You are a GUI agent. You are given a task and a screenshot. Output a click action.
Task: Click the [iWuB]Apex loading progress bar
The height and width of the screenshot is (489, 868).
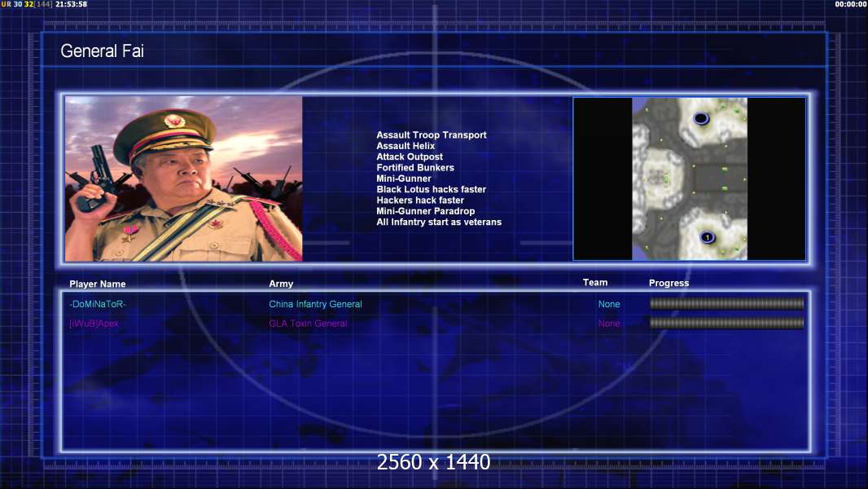[726, 323]
